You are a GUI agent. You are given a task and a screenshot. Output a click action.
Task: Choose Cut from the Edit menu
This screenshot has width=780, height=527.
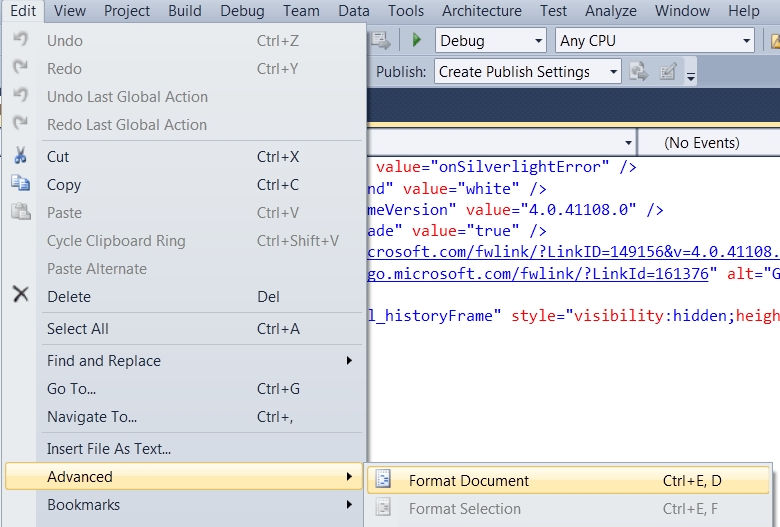click(184, 157)
